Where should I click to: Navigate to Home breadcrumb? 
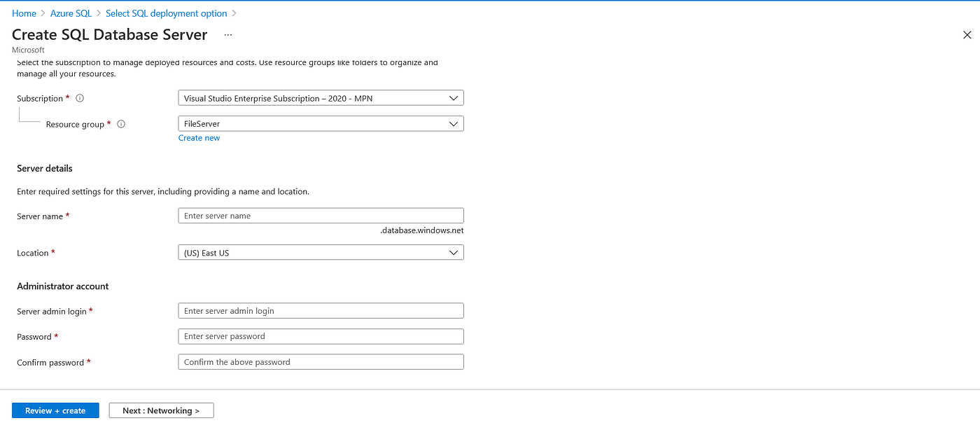point(24,13)
